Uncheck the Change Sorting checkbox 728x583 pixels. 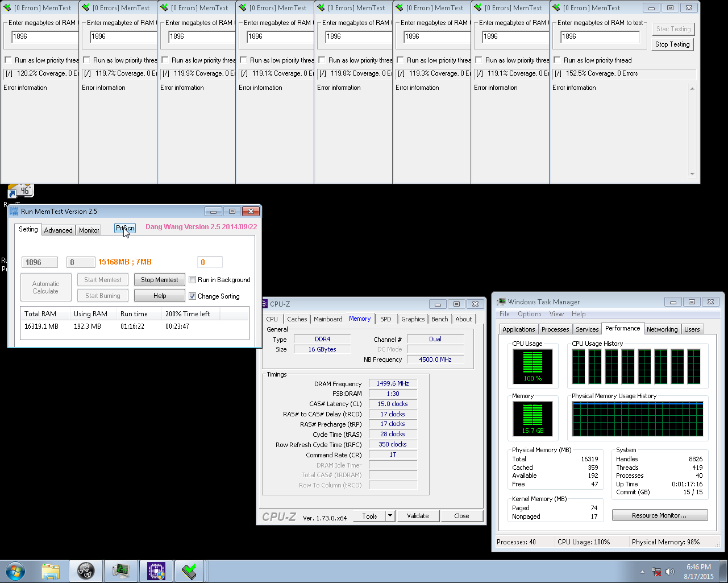pyautogui.click(x=193, y=296)
